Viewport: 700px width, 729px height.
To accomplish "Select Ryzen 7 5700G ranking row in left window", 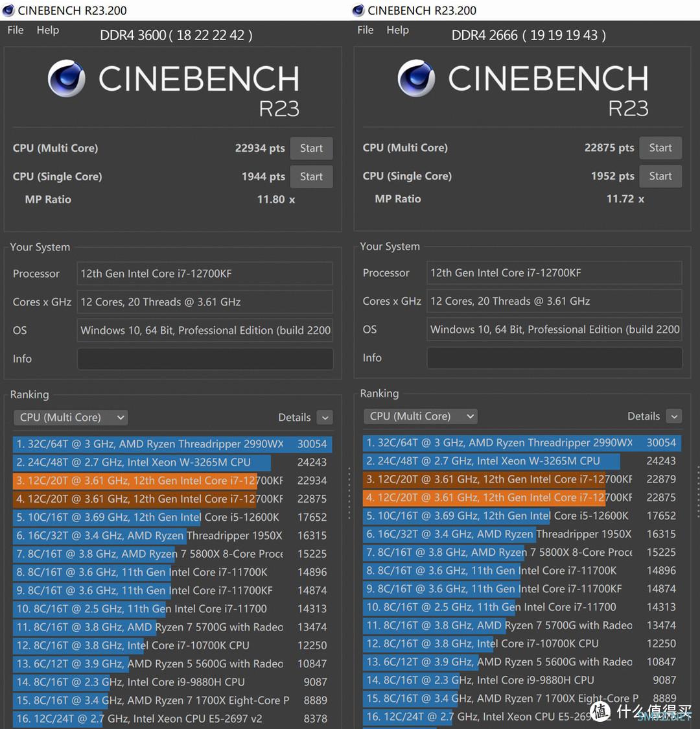I will pos(172,627).
